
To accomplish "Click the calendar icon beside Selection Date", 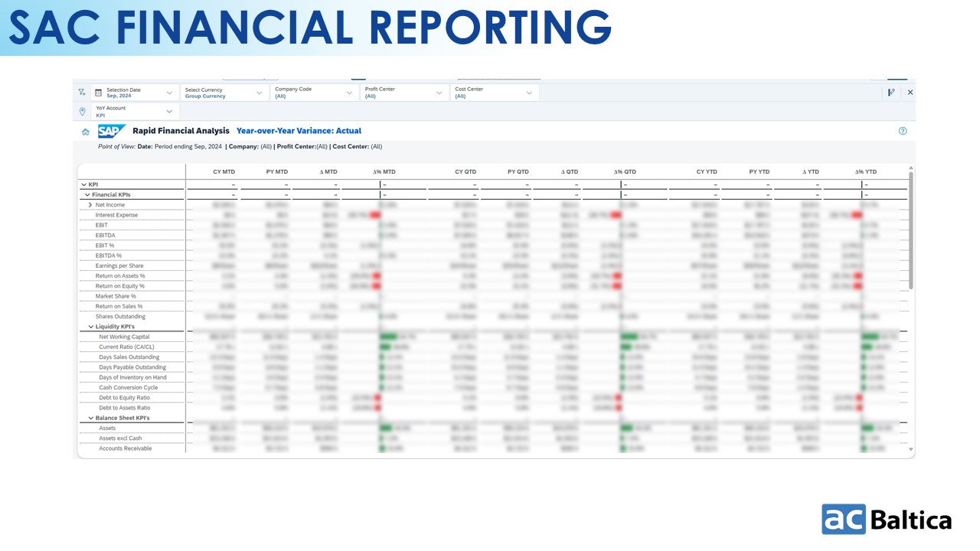I will [x=98, y=93].
